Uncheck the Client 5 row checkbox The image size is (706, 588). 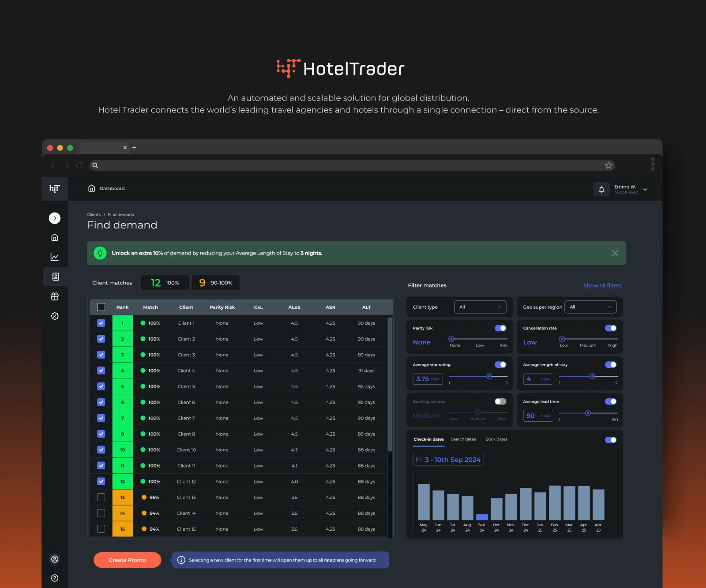pyautogui.click(x=101, y=386)
